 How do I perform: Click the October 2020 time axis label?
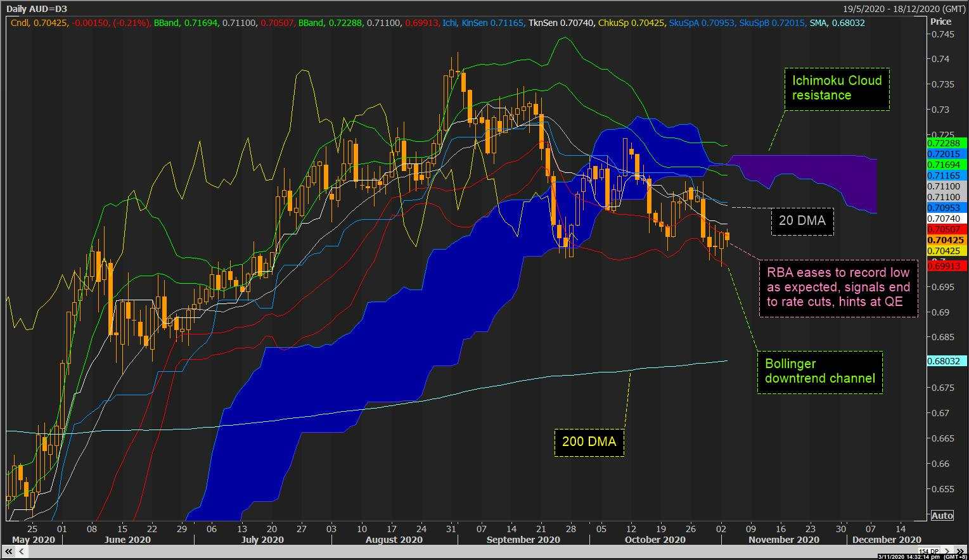pyautogui.click(x=655, y=540)
